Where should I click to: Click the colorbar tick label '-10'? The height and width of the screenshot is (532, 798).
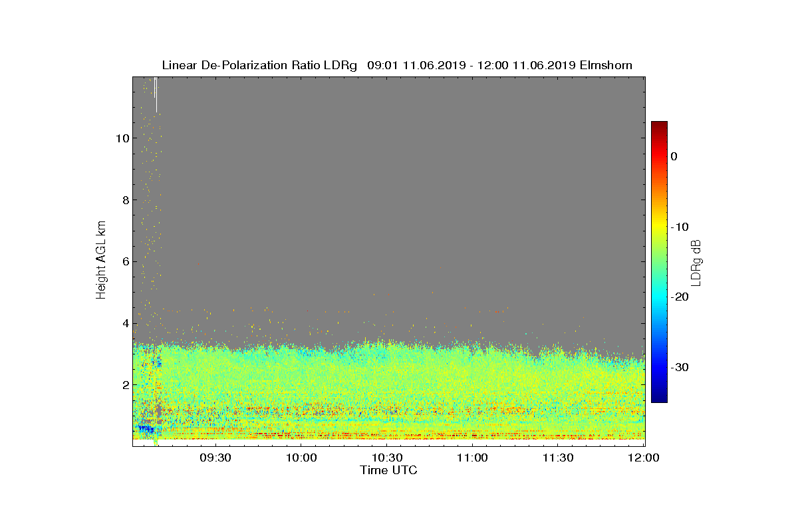coord(680,227)
